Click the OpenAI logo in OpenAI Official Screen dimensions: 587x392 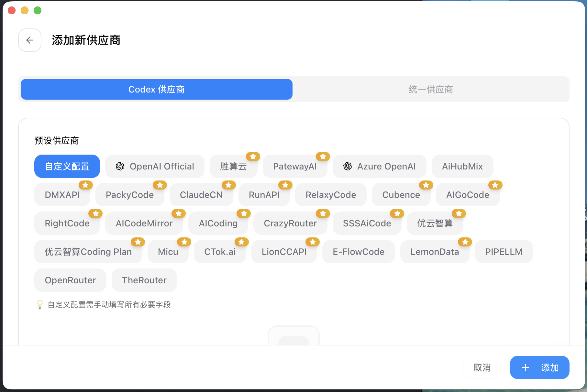[120, 166]
